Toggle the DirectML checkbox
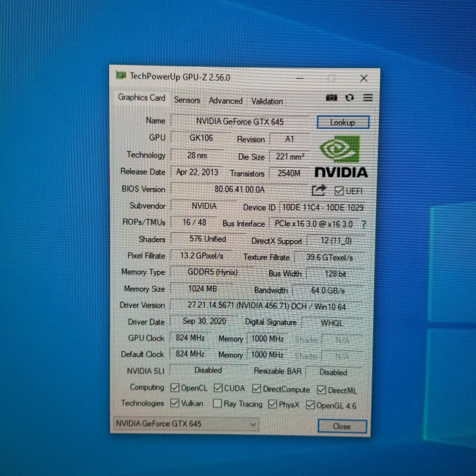This screenshot has height=476, width=476. point(321,390)
